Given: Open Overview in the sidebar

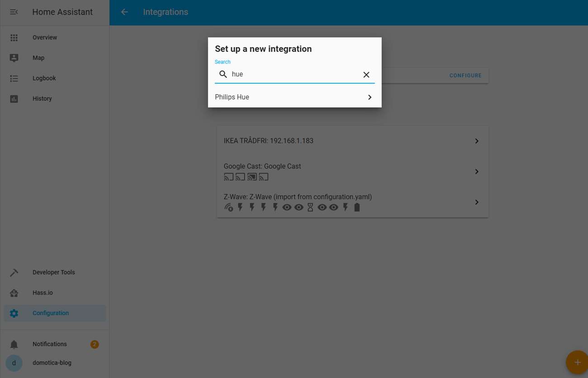Looking at the screenshot, I should tap(45, 38).
